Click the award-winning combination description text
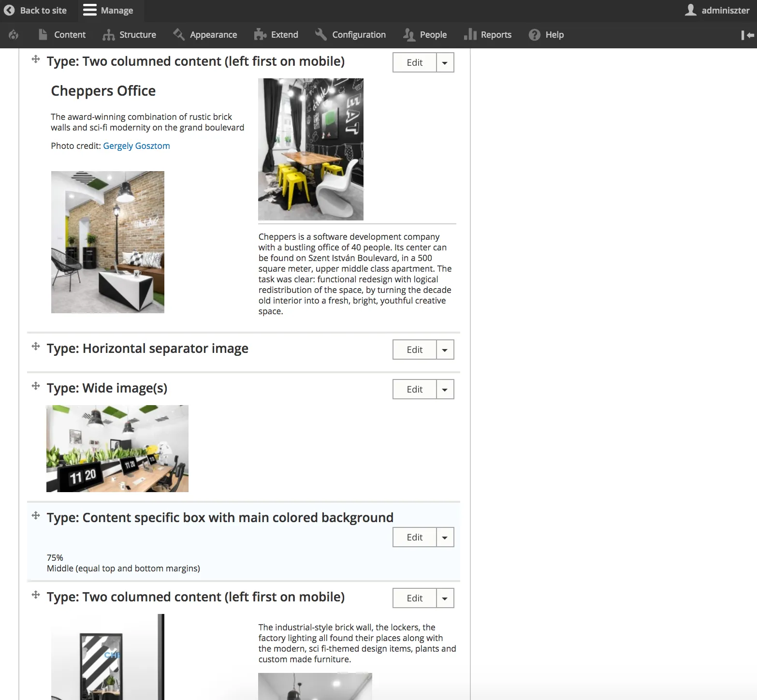This screenshot has width=757, height=700. click(x=147, y=122)
